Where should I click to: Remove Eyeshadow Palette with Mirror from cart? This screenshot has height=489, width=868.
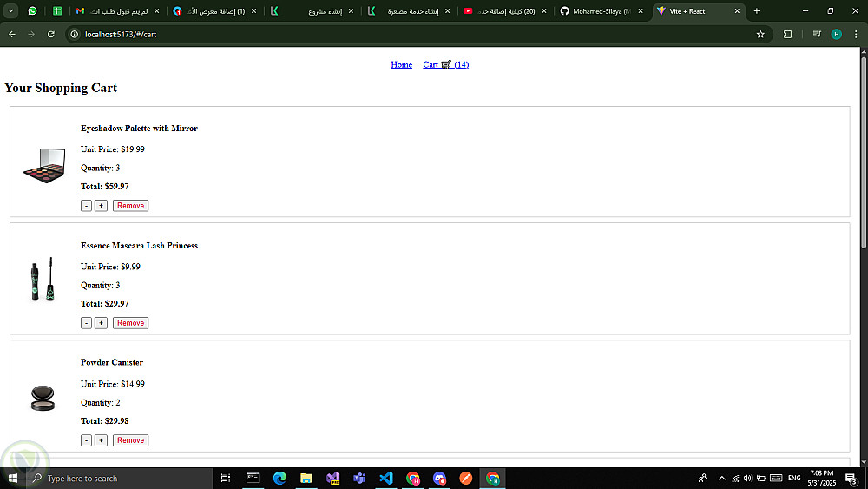coord(131,206)
